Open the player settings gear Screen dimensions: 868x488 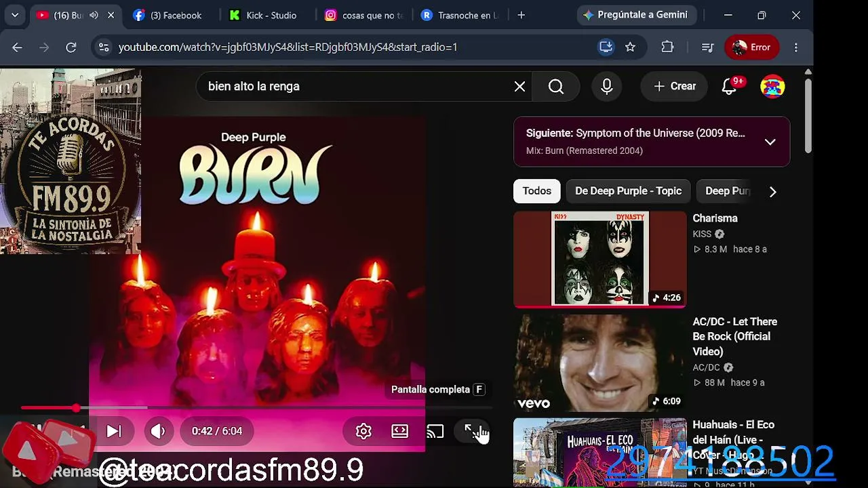(363, 431)
